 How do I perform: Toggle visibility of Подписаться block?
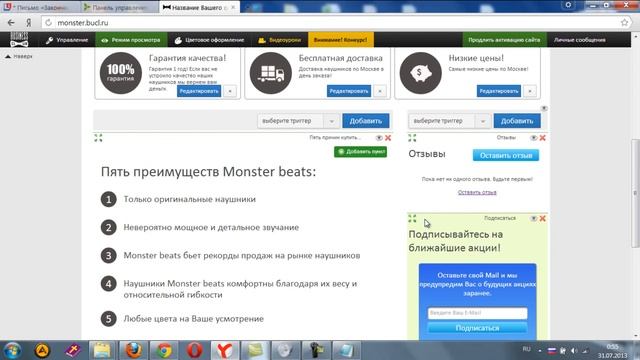coord(533,218)
